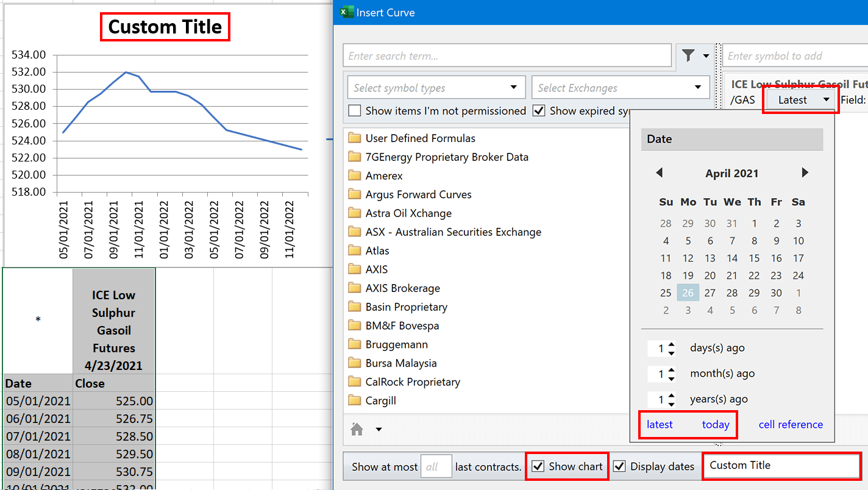
Task: Open the AXIS folder
Action: [x=368, y=269]
